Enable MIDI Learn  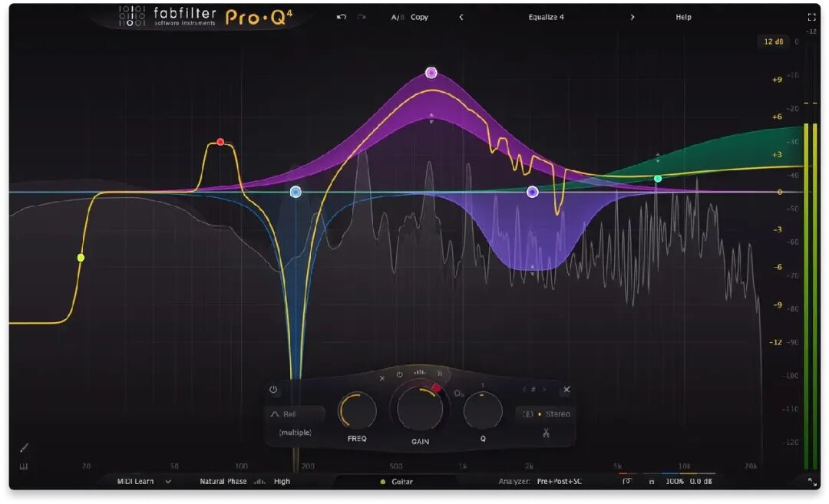click(135, 481)
